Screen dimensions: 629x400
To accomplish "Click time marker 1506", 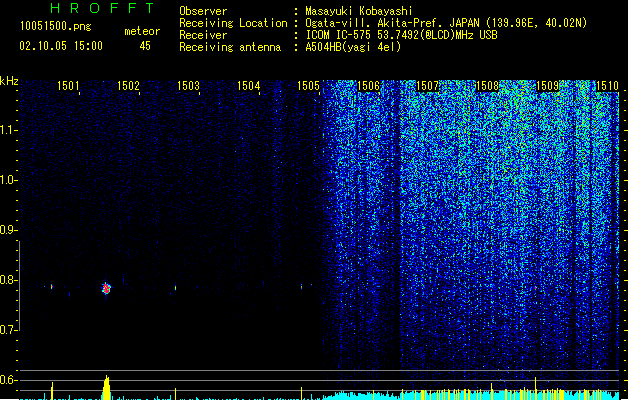I will point(368,85).
